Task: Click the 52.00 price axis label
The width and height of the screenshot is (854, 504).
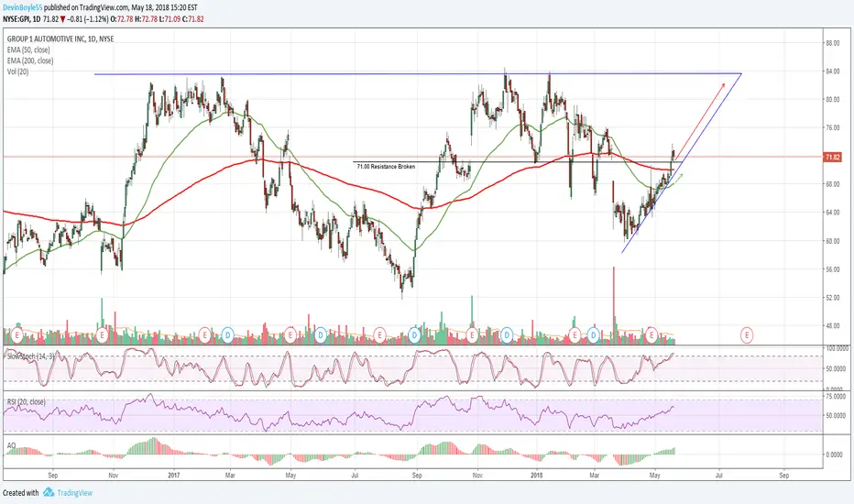Action: tap(832, 298)
